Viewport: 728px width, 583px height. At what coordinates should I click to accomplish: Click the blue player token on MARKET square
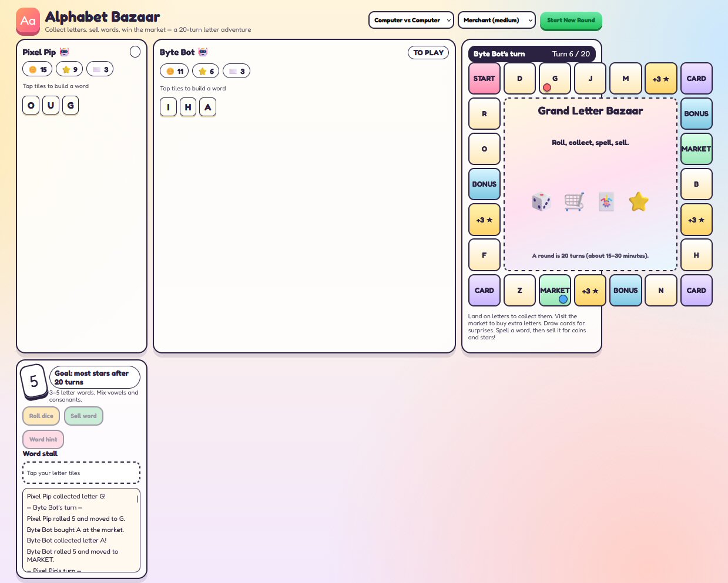coord(563,299)
